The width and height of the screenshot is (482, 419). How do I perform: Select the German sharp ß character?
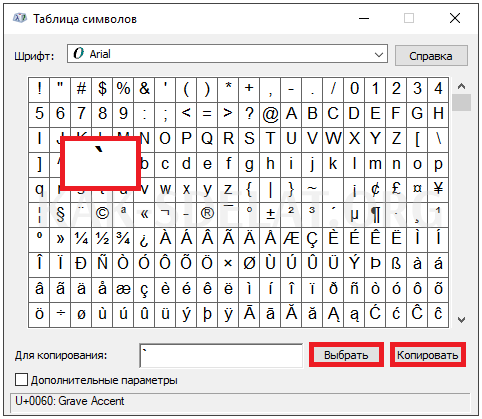396,264
